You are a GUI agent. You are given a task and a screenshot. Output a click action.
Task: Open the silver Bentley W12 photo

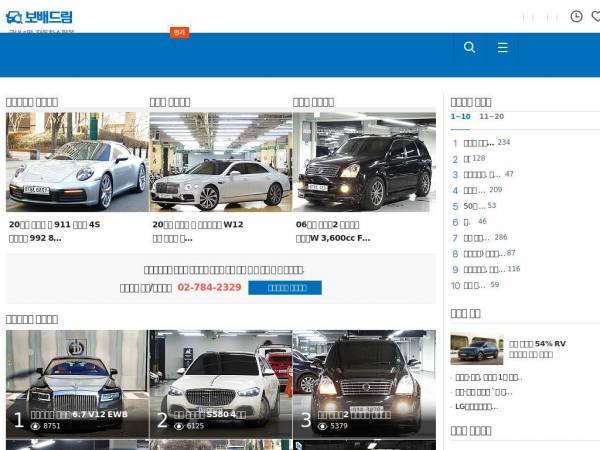click(221, 162)
